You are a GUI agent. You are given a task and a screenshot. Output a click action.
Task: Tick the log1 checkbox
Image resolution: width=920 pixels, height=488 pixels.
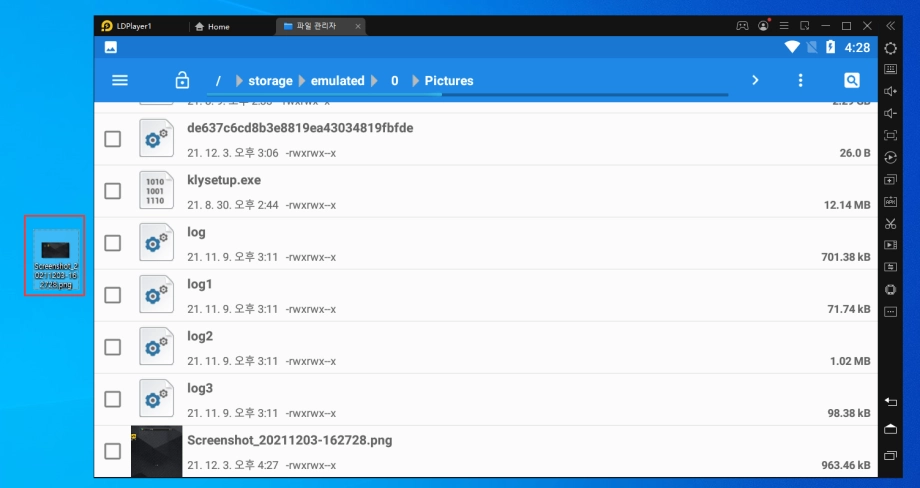point(113,295)
